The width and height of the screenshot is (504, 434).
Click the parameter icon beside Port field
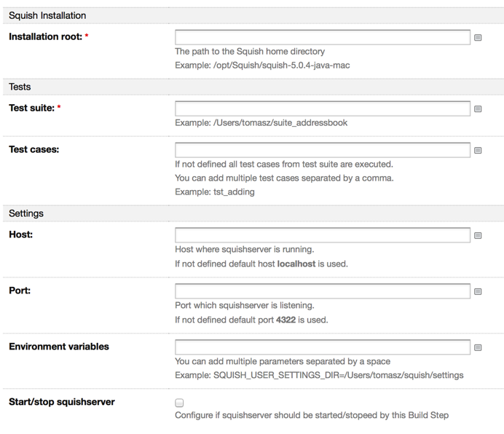tap(478, 291)
